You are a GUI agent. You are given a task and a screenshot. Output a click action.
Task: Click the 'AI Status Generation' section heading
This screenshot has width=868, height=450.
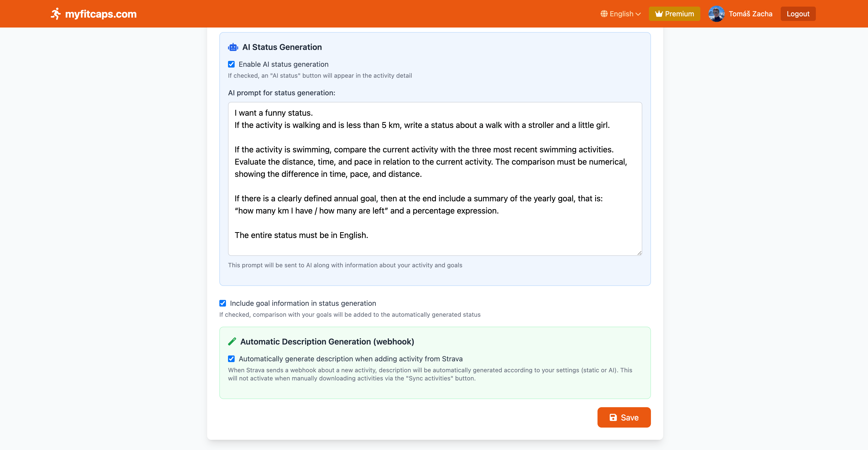(x=282, y=47)
